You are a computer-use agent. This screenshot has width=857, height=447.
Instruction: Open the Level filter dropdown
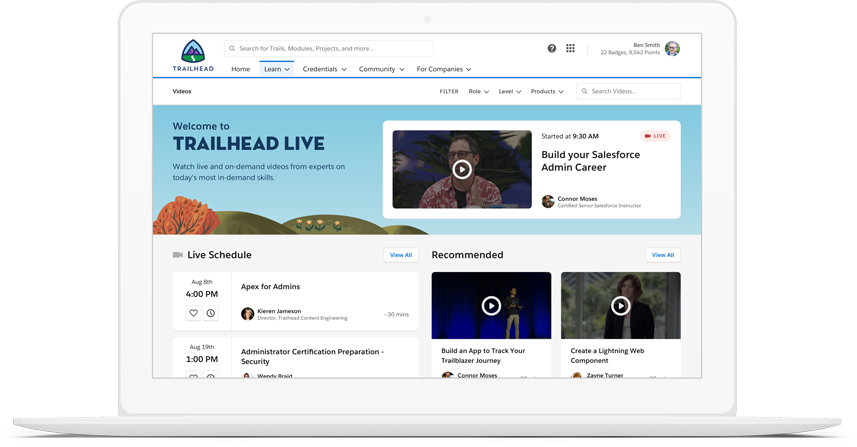click(510, 91)
